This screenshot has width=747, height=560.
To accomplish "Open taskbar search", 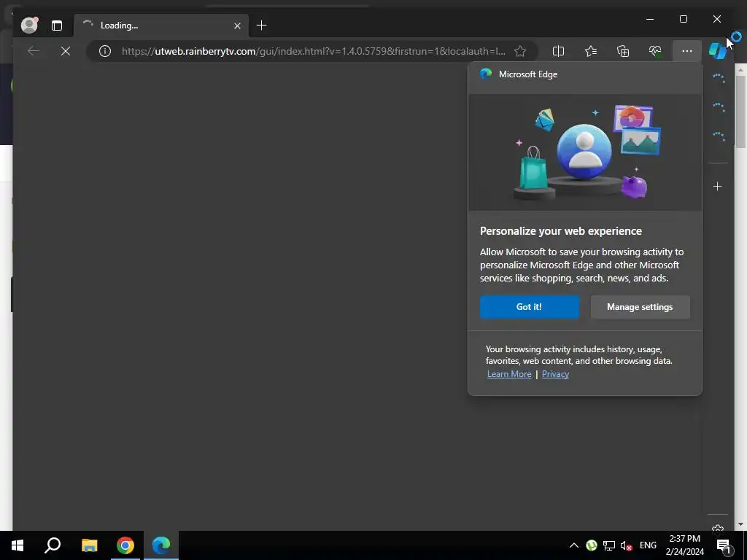I will pyautogui.click(x=53, y=545).
